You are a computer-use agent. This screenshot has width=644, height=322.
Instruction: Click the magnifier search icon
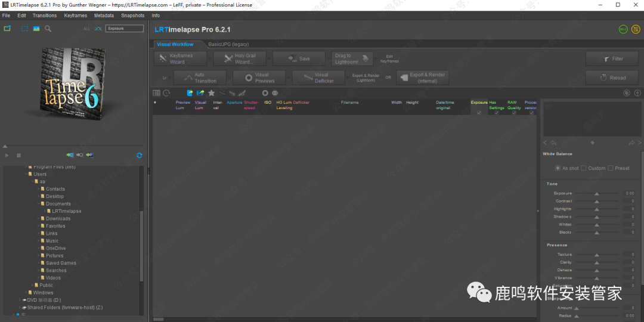coord(48,29)
